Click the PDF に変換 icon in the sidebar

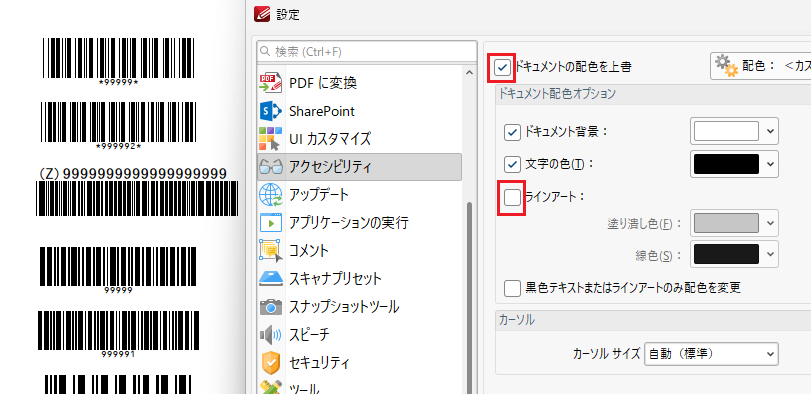[271, 83]
